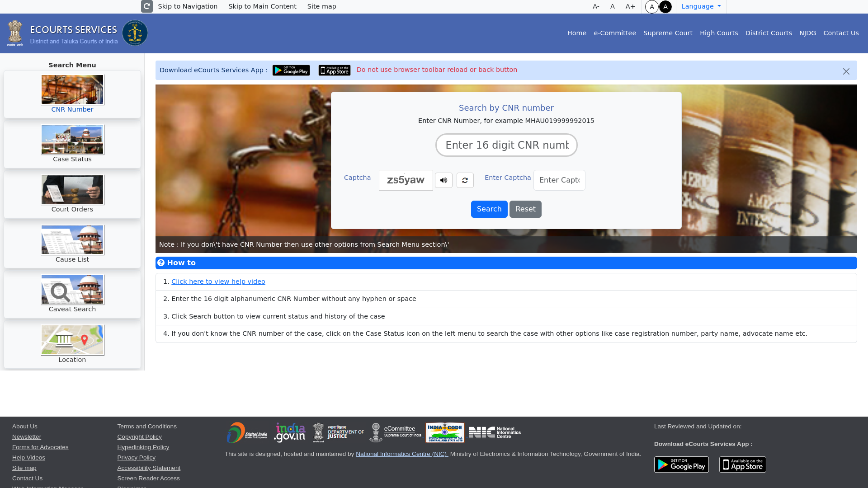The height and width of the screenshot is (488, 868).
Task: Click the refresh icon beside Skip to Navigation
Action: coord(147,6)
